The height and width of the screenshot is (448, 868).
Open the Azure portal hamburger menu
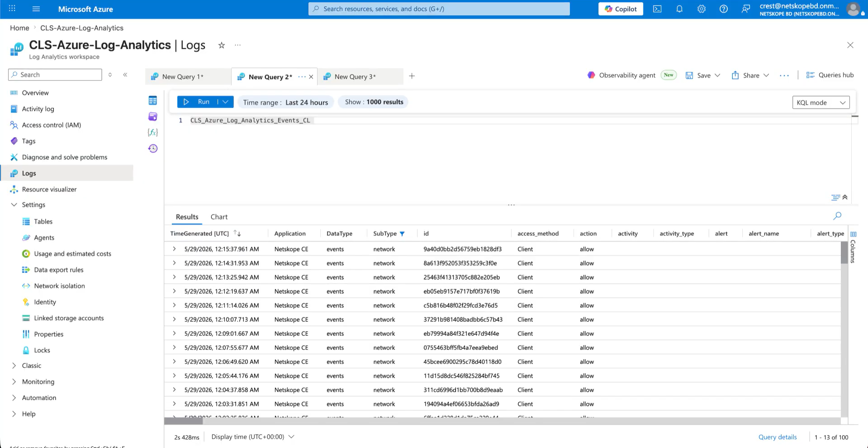pyautogui.click(x=36, y=9)
